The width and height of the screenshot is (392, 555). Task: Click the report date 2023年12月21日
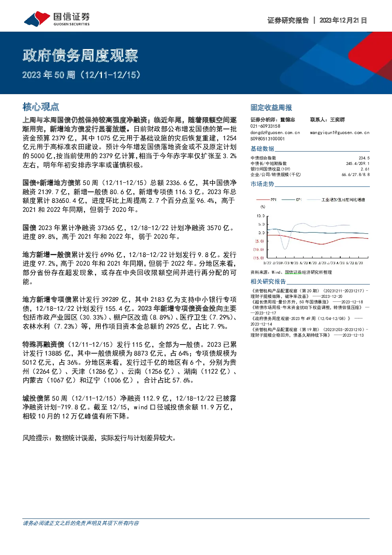[x=343, y=20]
